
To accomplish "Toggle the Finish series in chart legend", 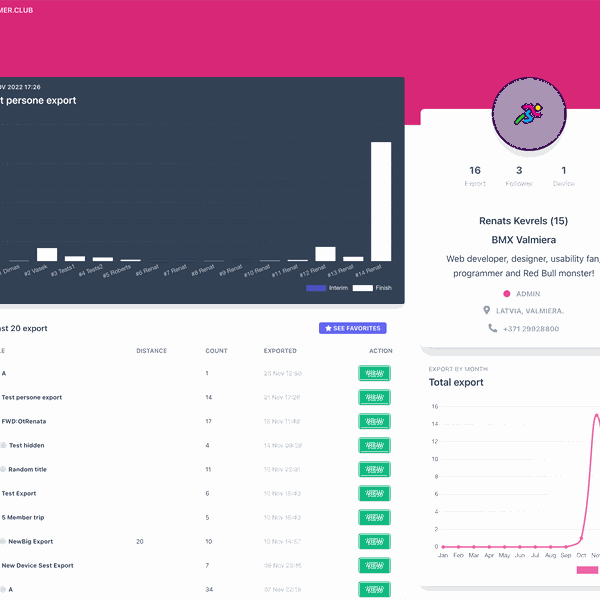I will pyautogui.click(x=372, y=288).
